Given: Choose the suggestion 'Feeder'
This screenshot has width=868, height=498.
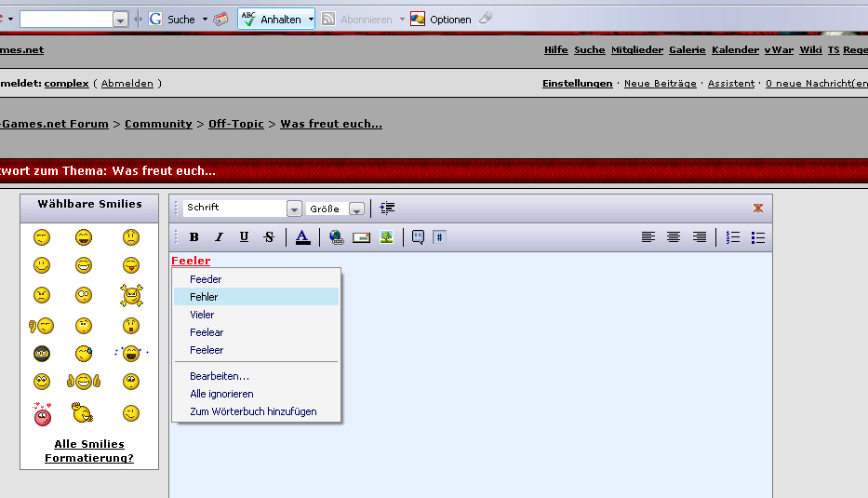Looking at the screenshot, I should 256,279.
